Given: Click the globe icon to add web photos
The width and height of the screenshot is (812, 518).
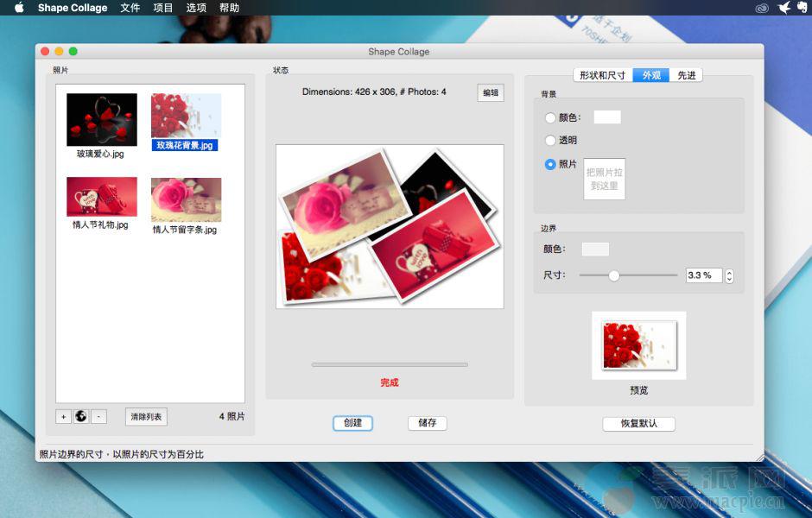Looking at the screenshot, I should (x=81, y=417).
